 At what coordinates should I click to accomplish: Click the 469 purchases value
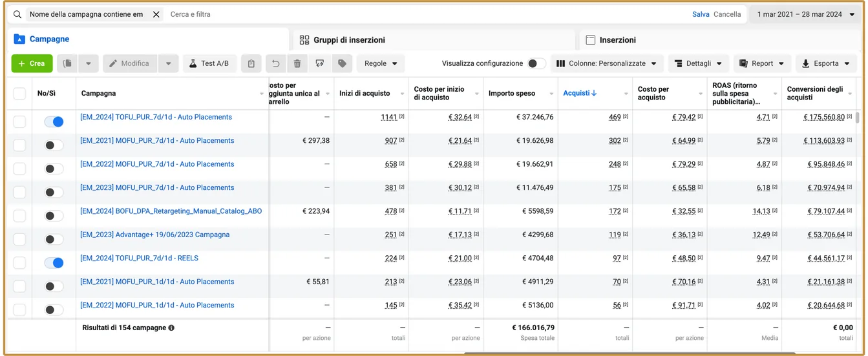pos(615,117)
